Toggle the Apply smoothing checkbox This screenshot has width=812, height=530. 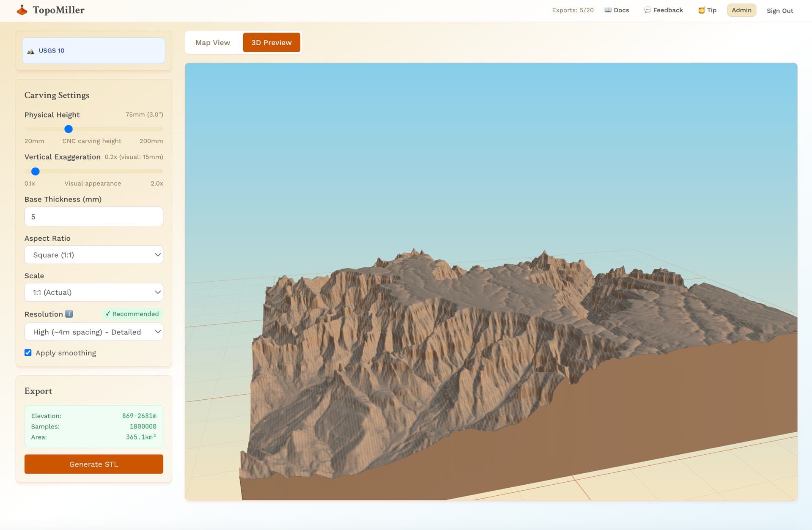28,353
